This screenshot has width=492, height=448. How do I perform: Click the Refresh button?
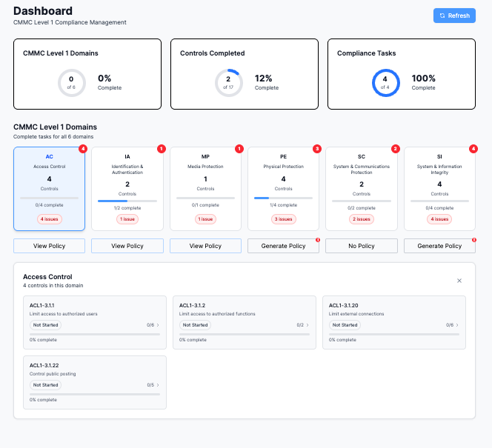tap(454, 16)
